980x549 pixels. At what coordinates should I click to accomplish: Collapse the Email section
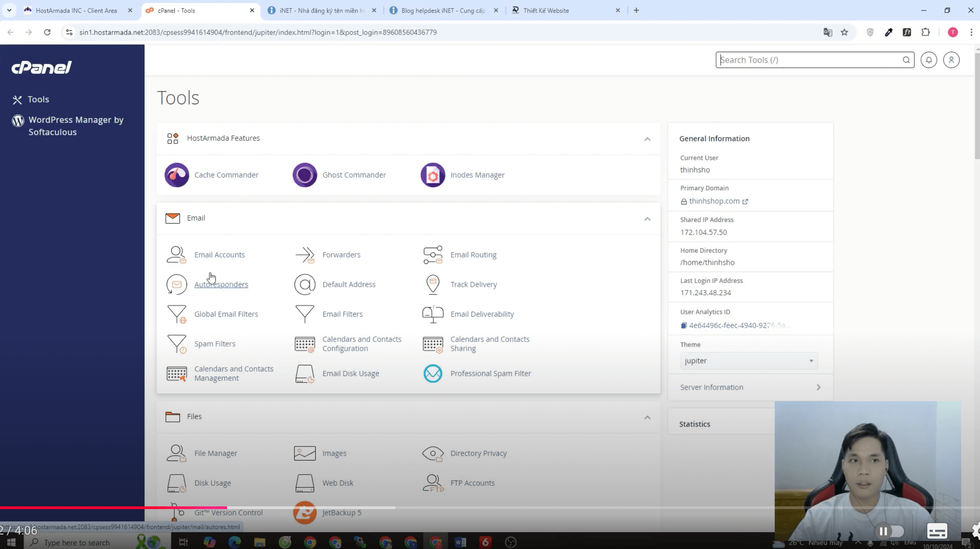pos(648,219)
